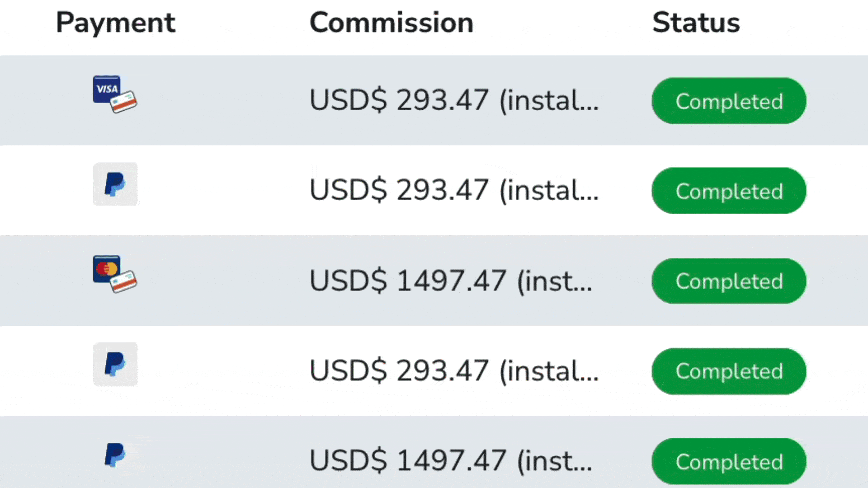Click the PayPal icon in second row
The image size is (868, 488).
(x=115, y=184)
